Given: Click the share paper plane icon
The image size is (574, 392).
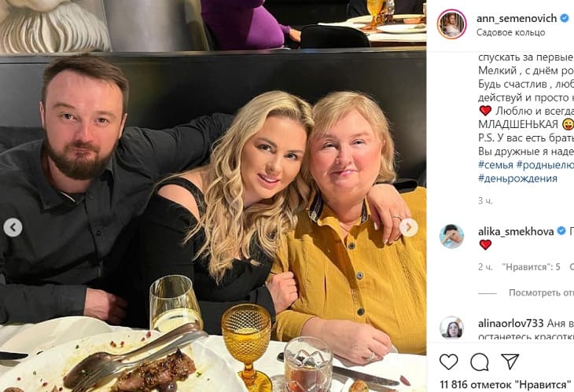Looking at the screenshot, I should 510,361.
